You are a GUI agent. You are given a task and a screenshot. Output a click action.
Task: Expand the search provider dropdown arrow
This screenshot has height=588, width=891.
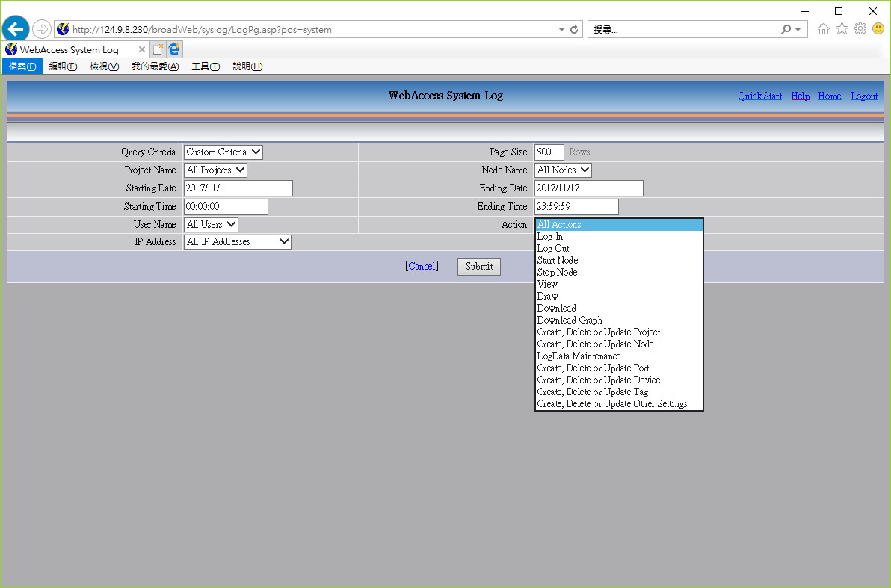798,30
